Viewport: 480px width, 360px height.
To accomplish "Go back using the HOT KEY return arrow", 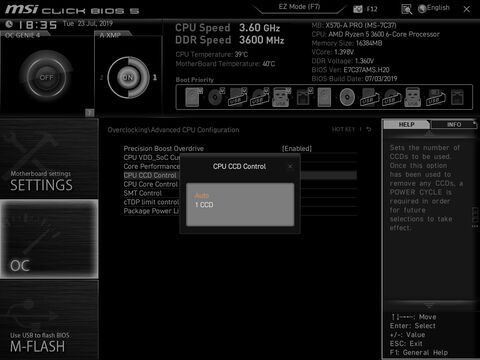I will pos(369,129).
